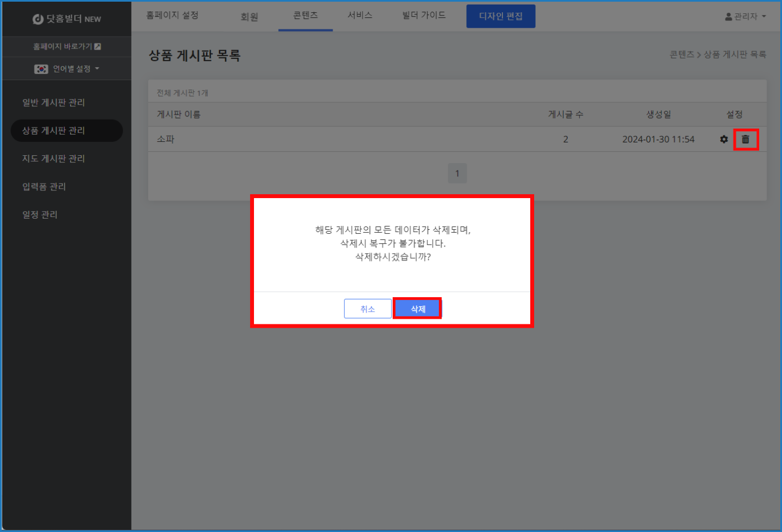Confirm deletion with the 삭제 button
Image resolution: width=782 pixels, height=532 pixels.
[x=418, y=309]
